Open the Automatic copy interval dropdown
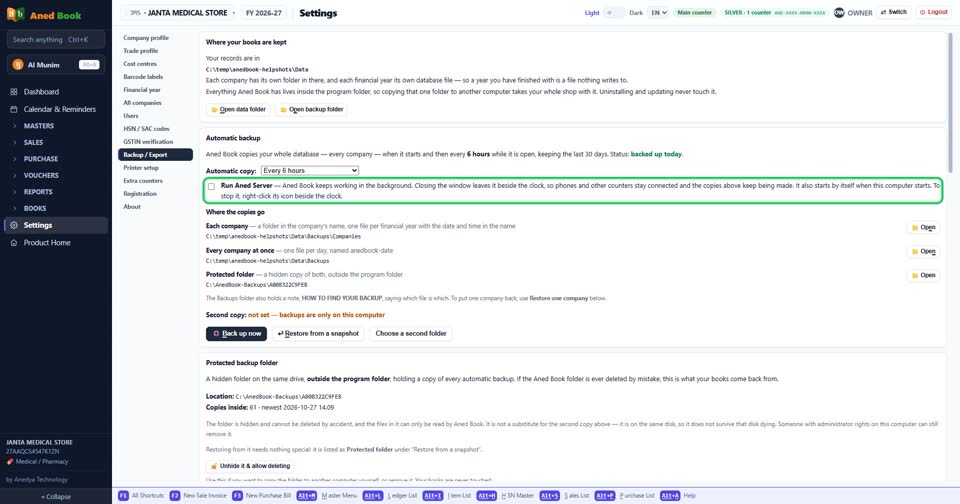This screenshot has width=960, height=504. coord(310,171)
